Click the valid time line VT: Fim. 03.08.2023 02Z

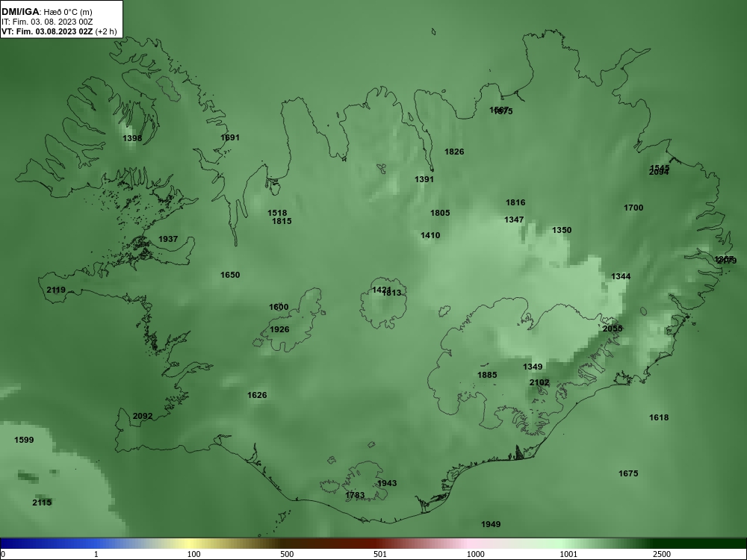coord(47,31)
